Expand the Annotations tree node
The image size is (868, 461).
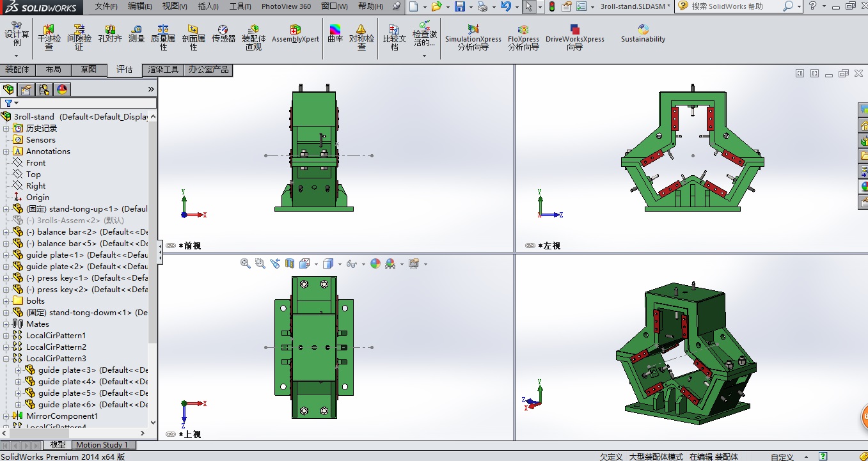(6, 152)
